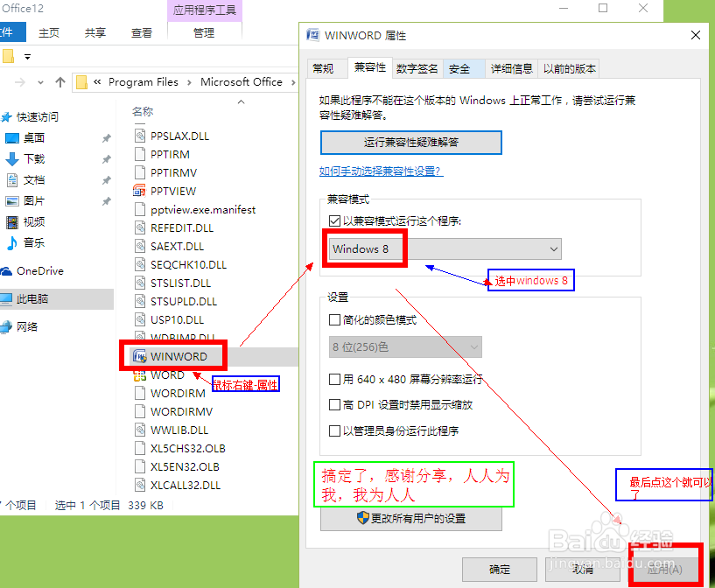Select the PPTVIEW application icon

point(139,191)
